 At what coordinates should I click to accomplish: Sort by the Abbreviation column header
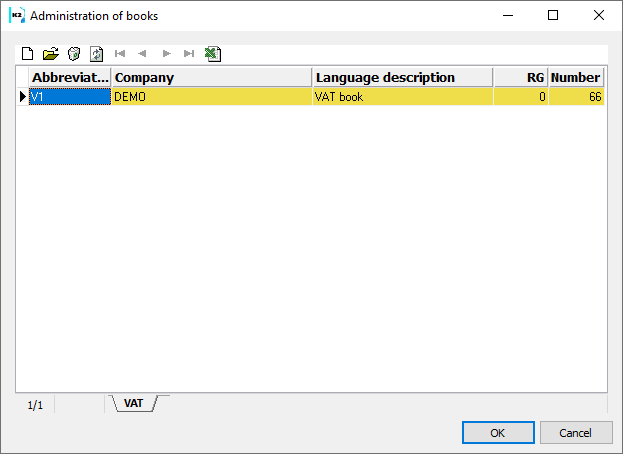point(70,78)
